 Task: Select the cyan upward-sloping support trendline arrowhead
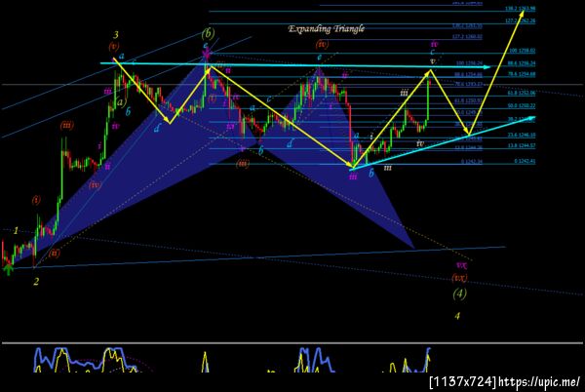[531, 119]
